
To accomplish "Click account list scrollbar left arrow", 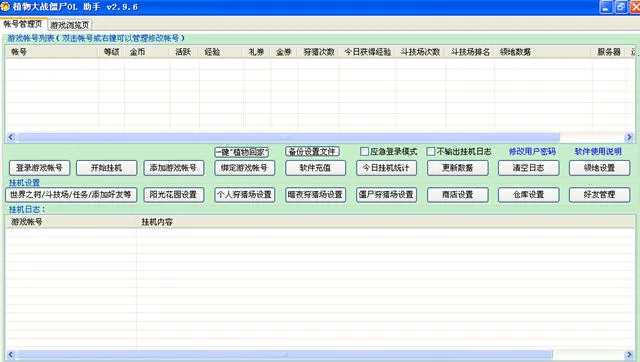I will (11, 137).
